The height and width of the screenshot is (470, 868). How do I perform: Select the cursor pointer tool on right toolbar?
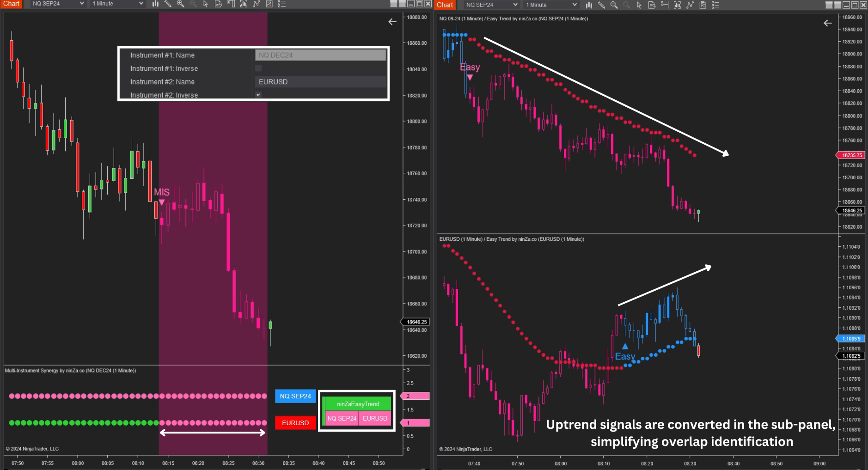coord(639,5)
